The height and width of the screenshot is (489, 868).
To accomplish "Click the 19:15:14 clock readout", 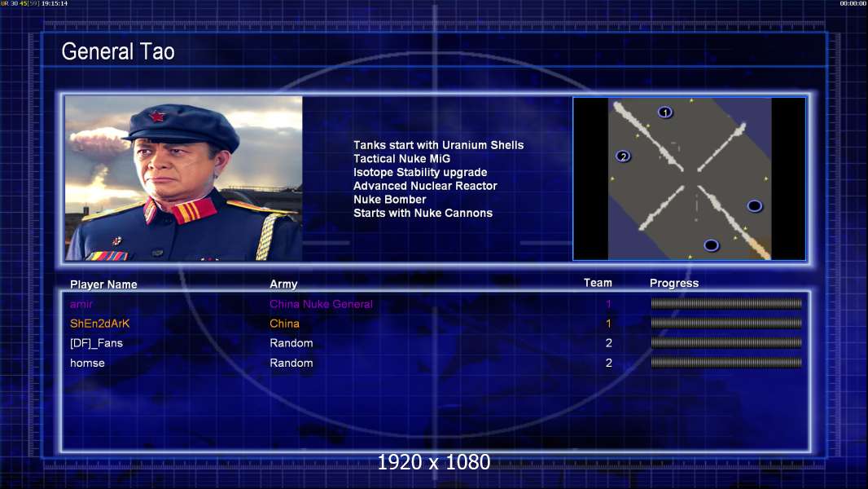I will [x=55, y=3].
